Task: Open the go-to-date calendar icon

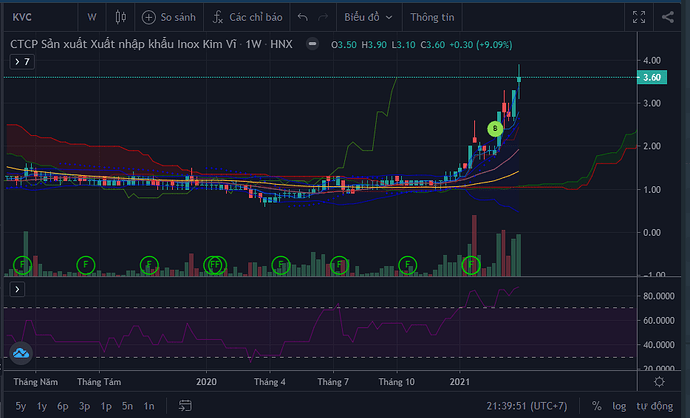Action: [184, 406]
